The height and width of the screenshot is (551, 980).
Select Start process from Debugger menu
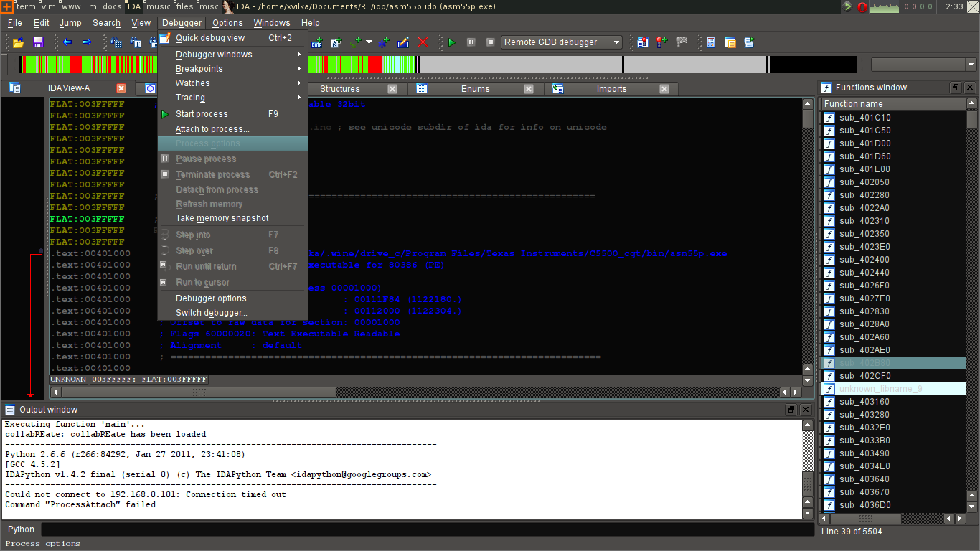(x=232, y=114)
